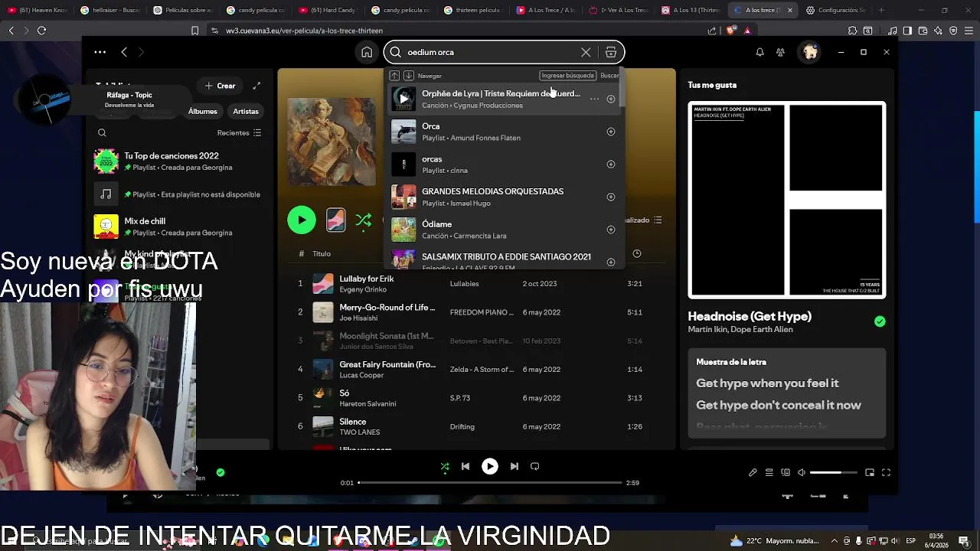This screenshot has width=980, height=551.
Task: Select the Álbumes filter chip
Action: (x=203, y=111)
